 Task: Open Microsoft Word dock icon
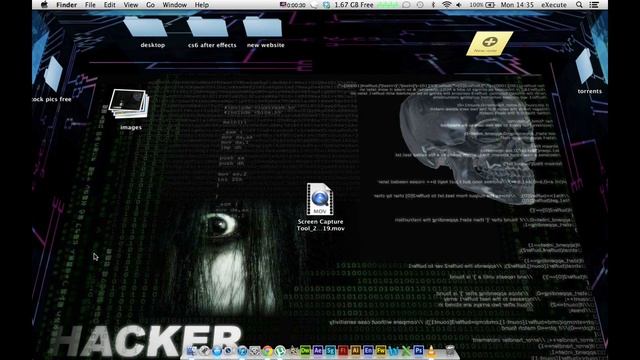tap(393, 350)
